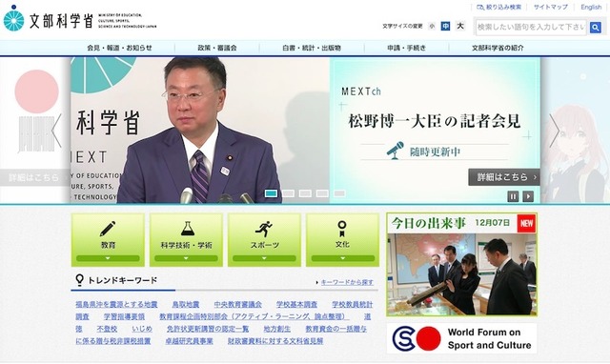Go to previous slide with left arrow
Viewport: 610px width, 364px height.
pos(57,131)
